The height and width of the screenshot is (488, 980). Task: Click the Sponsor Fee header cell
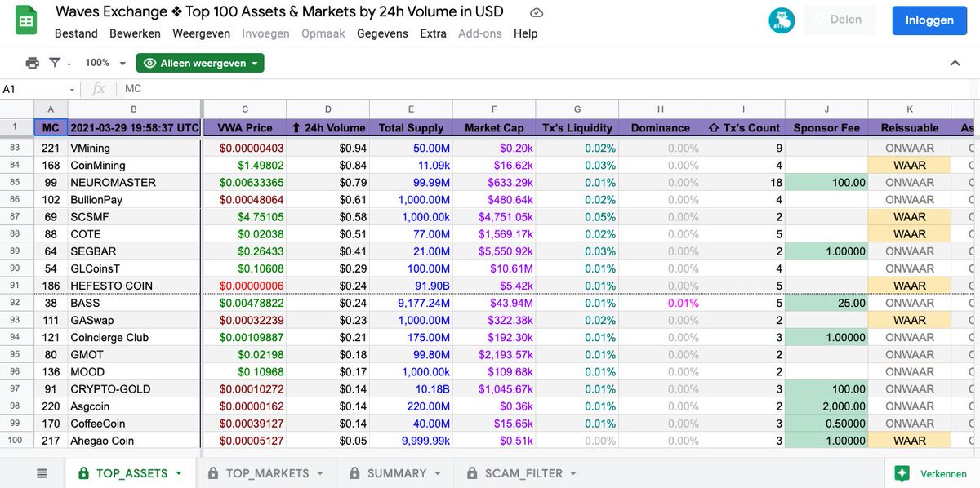pyautogui.click(x=826, y=127)
